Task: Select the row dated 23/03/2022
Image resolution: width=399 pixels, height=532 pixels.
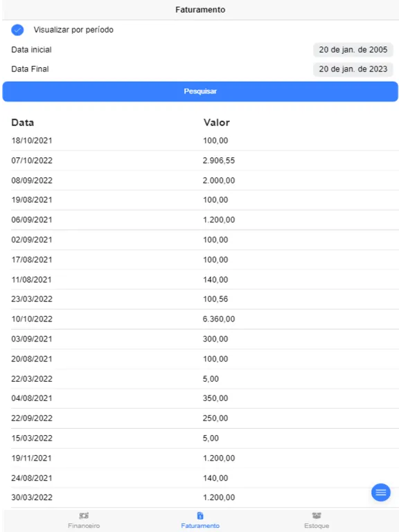Action: coord(205,299)
